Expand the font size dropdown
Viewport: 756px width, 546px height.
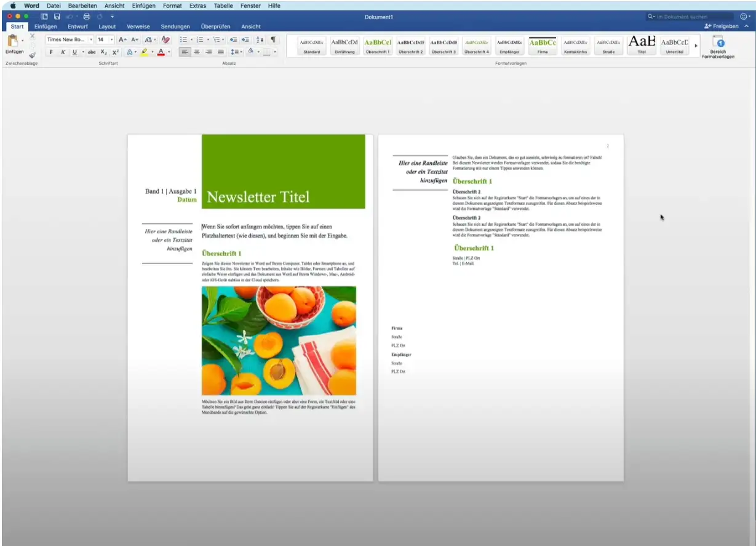112,39
